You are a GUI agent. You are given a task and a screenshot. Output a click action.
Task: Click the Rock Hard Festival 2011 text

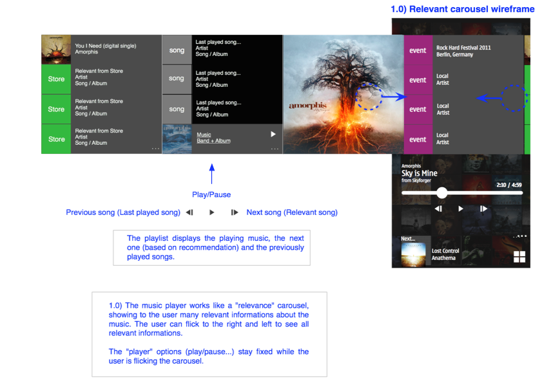click(463, 48)
